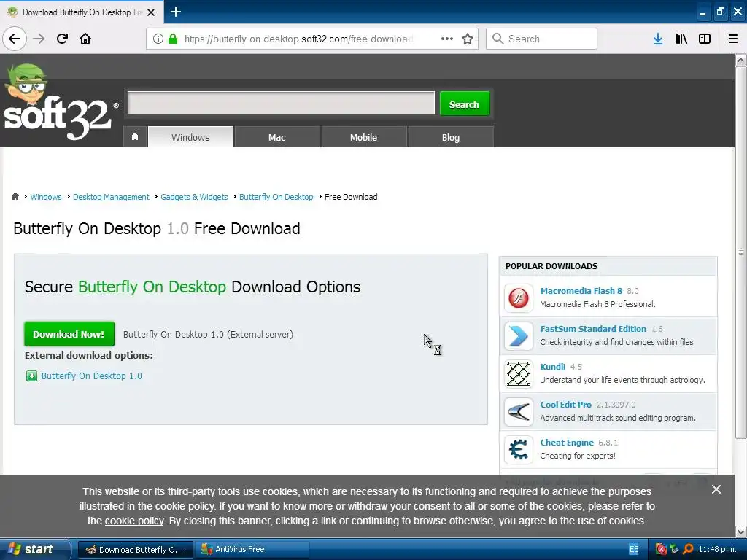The height and width of the screenshot is (560, 747).
Task: Click the green tray icon beside the red shield
Action: tap(674, 549)
